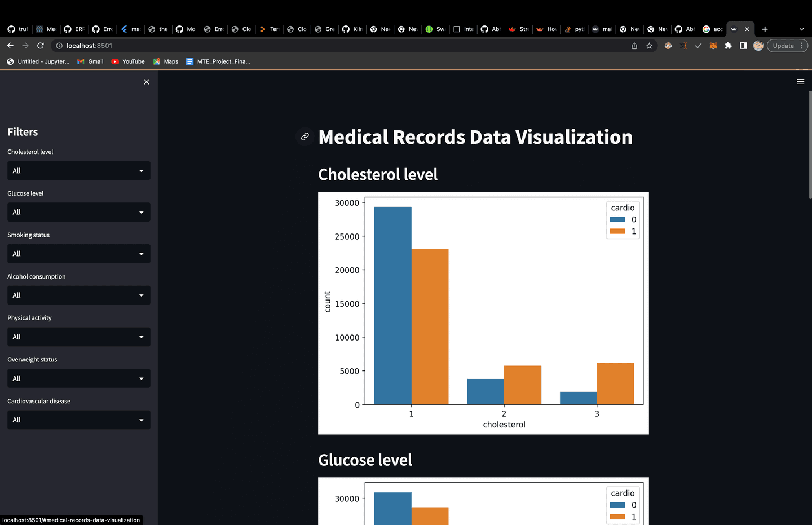Open the Untitled - Jupyter bookmark
Viewport: 812px width, 525px height.
(x=38, y=61)
